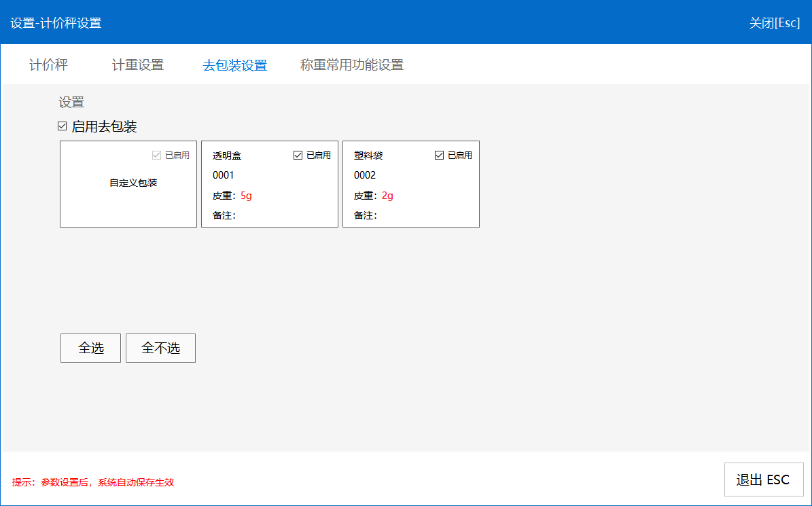Go to the 称重常用功能设置 tab
This screenshot has height=506, width=812.
click(x=351, y=65)
